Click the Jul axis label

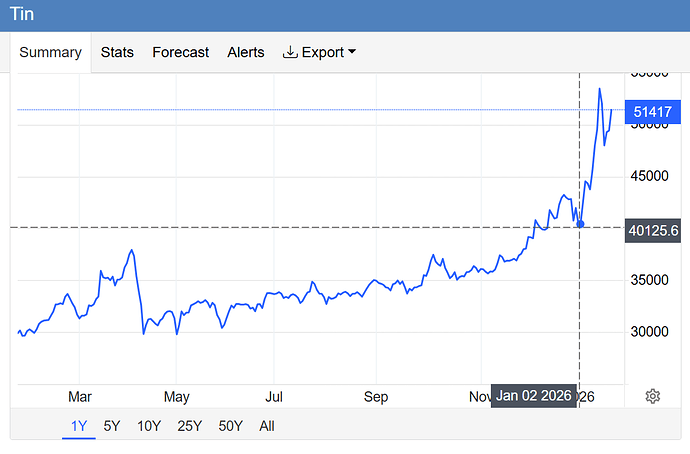click(x=274, y=397)
